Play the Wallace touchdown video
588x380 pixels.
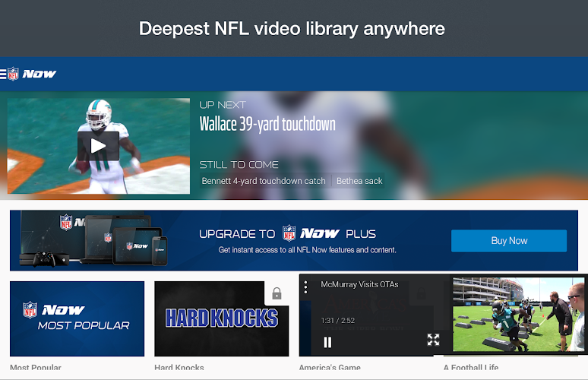98,146
